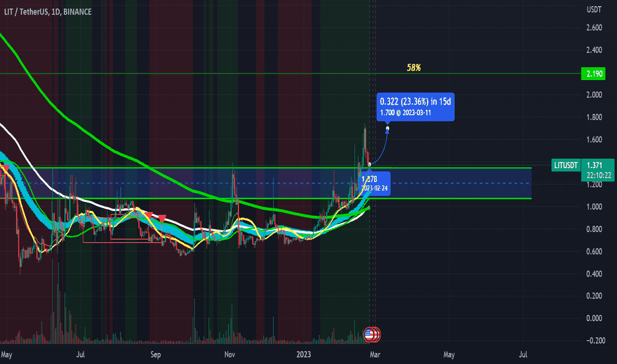Select the forecast start point at 1.378
The height and width of the screenshot is (364, 617).
click(x=369, y=165)
